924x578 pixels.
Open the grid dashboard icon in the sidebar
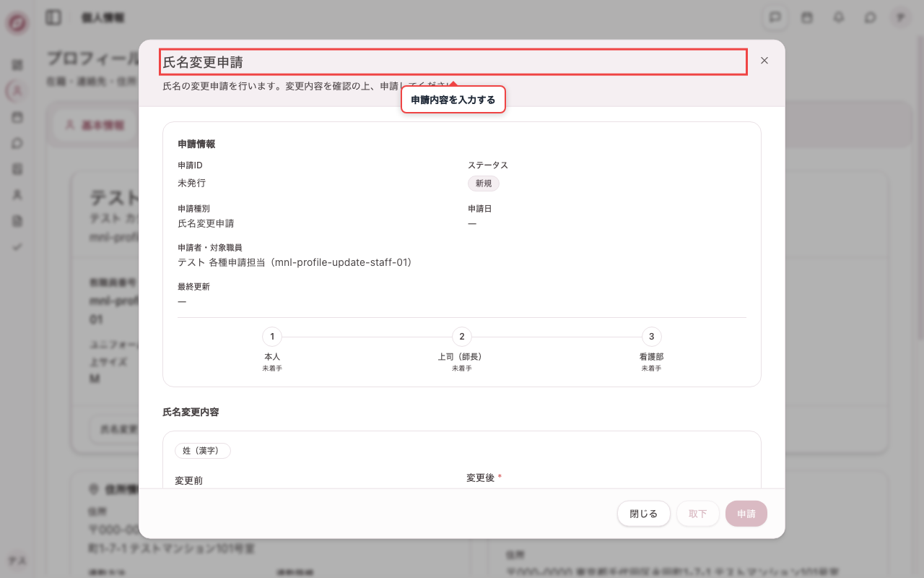[17, 65]
